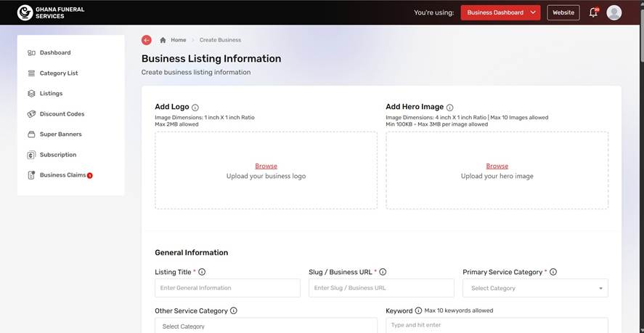Click the Business Claims icon
Screen dimensions: 644x333
(x=31, y=175)
